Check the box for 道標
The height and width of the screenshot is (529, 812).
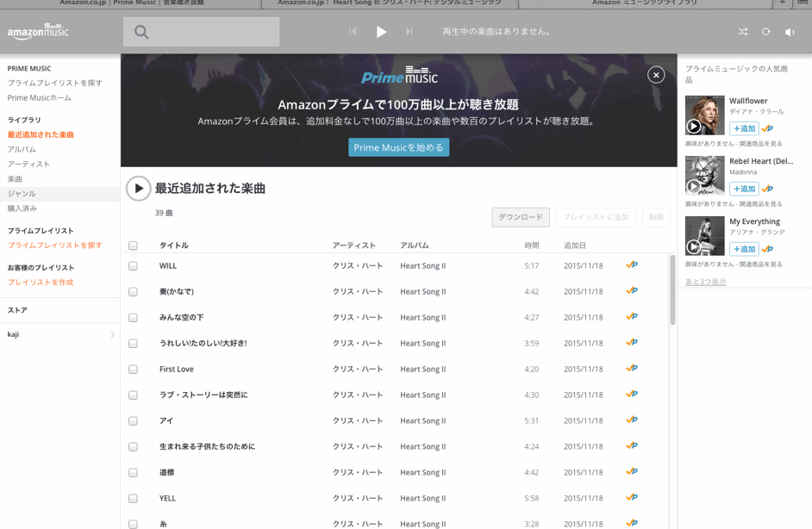(133, 473)
